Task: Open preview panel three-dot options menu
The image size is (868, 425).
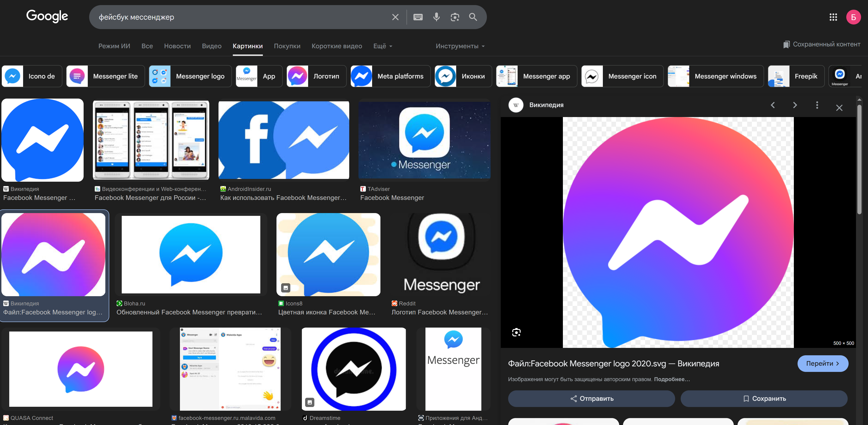Action: 817,105
